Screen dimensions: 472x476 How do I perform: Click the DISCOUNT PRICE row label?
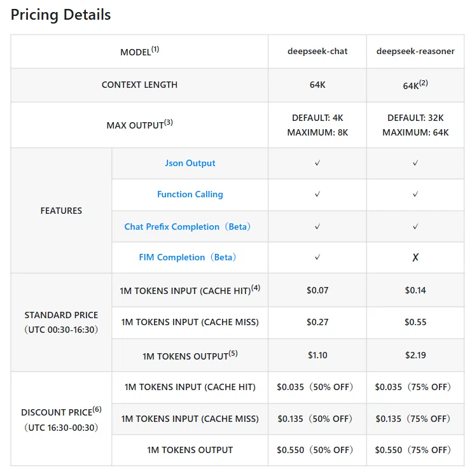tap(61, 419)
